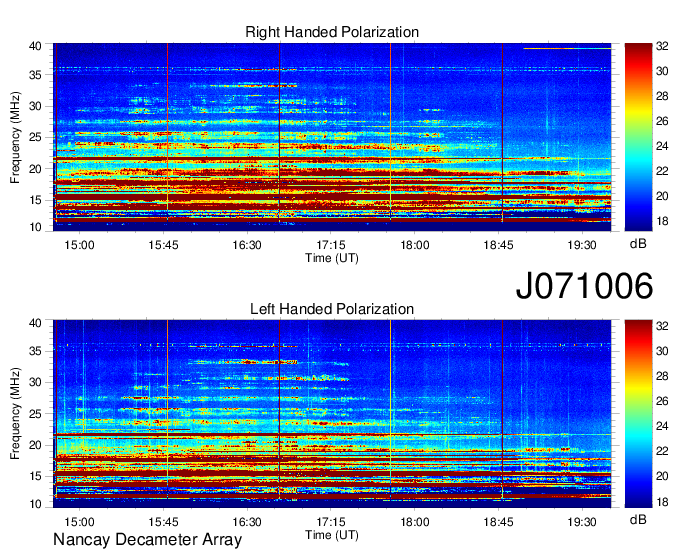Click 18 dB value on Right Handed colorbar
680x552 pixels.
663,222
